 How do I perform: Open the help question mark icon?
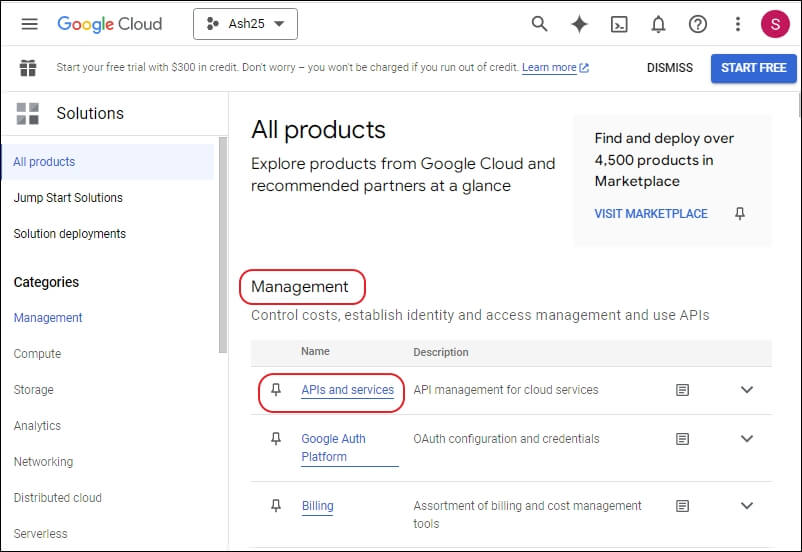click(x=698, y=24)
